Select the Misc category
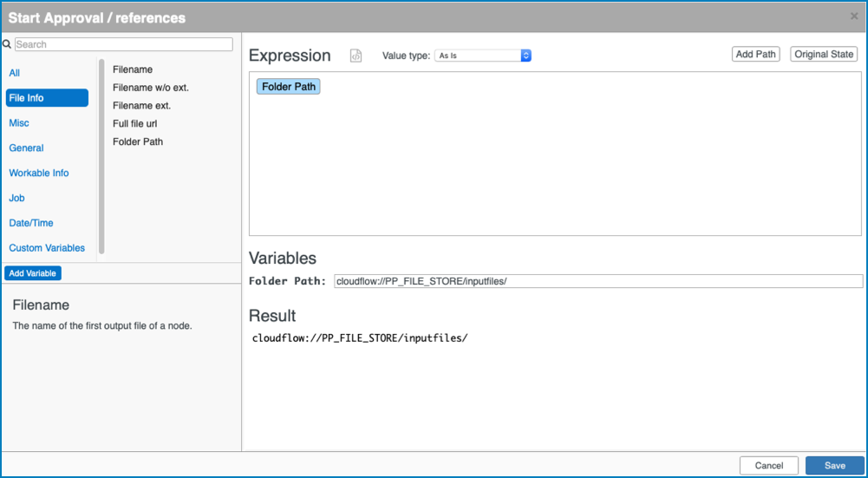This screenshot has width=868, height=478. (19, 123)
